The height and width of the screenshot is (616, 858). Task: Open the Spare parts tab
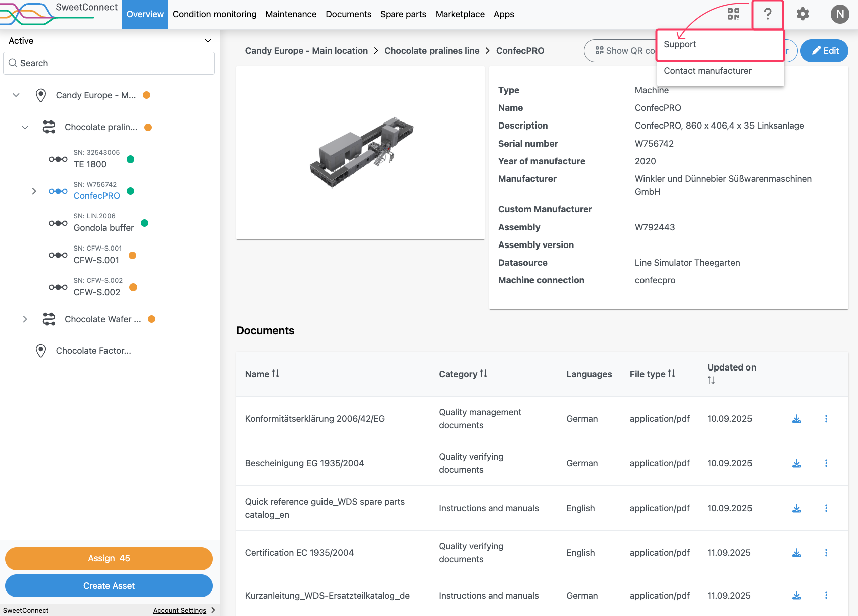click(403, 14)
